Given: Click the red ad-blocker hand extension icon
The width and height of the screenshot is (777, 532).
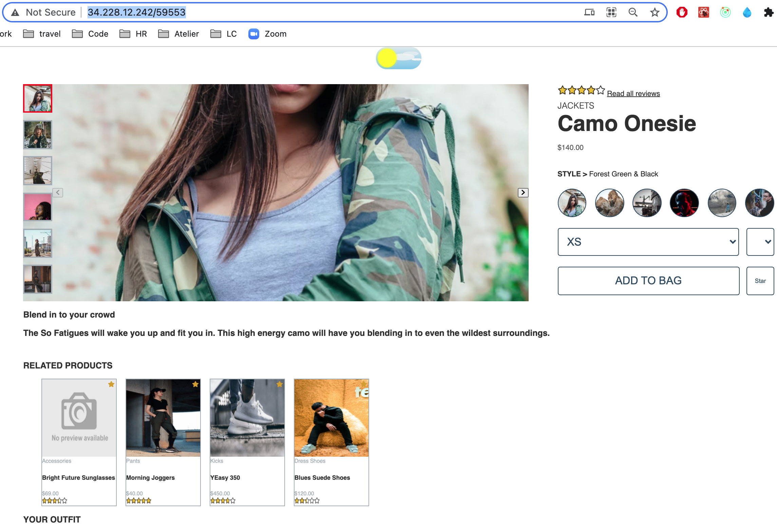Looking at the screenshot, I should pyautogui.click(x=682, y=13).
